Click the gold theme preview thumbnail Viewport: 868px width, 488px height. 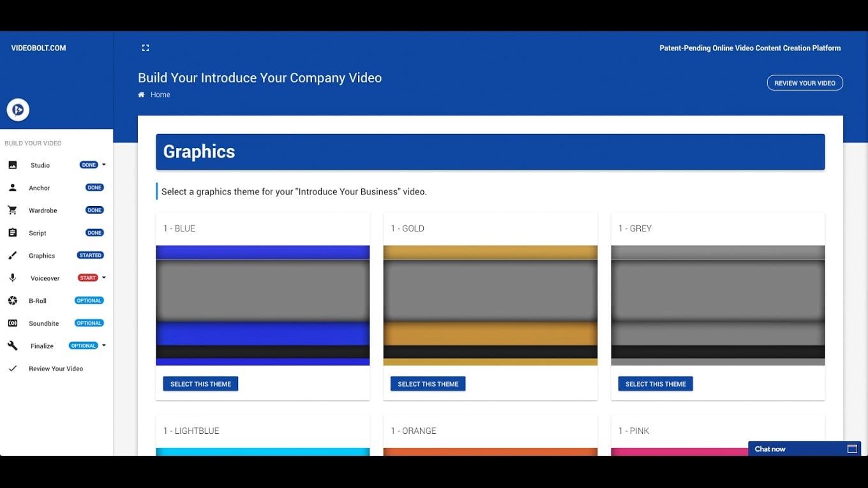[x=490, y=306]
